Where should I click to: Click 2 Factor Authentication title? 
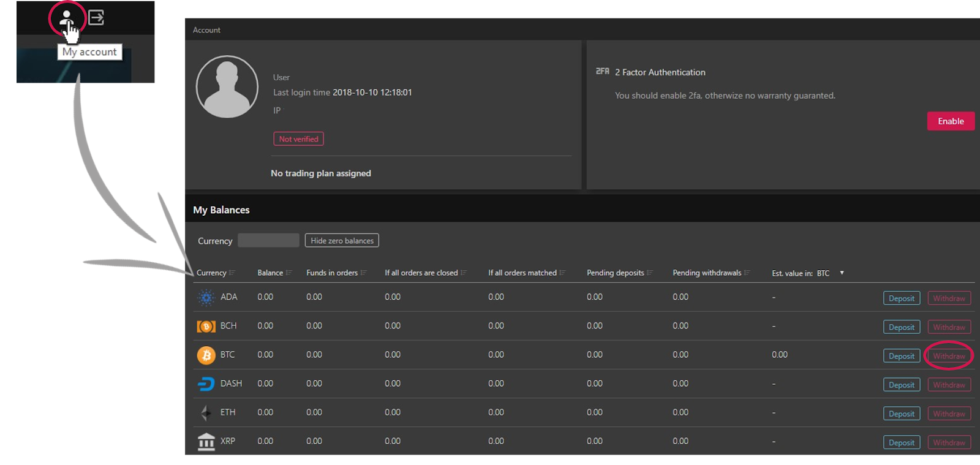[660, 72]
